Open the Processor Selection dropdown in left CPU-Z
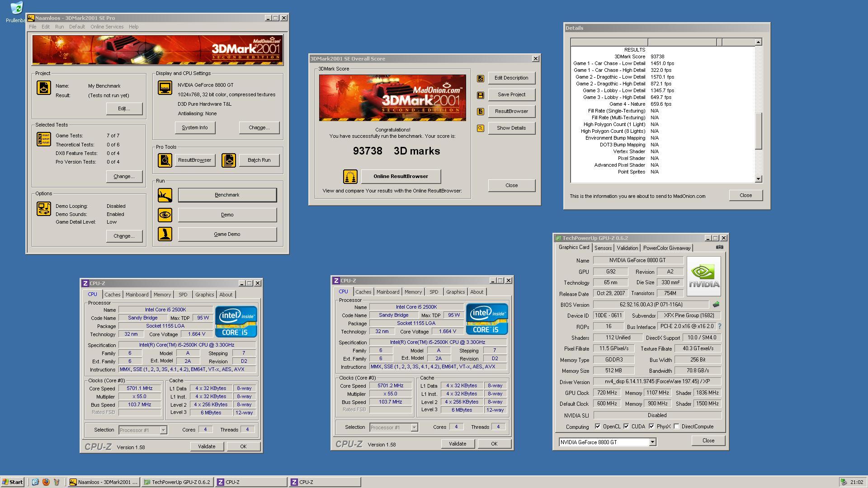Viewport: 868px width, 488px height. pos(163,430)
